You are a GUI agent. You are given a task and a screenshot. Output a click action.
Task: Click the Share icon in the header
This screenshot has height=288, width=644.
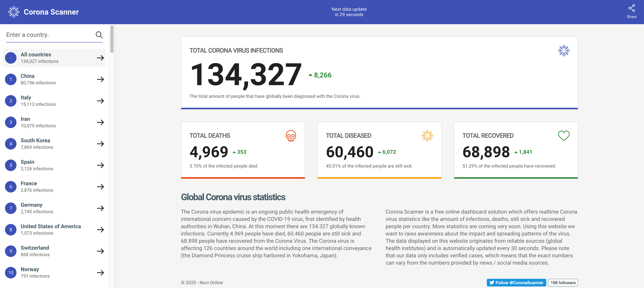[x=632, y=8]
